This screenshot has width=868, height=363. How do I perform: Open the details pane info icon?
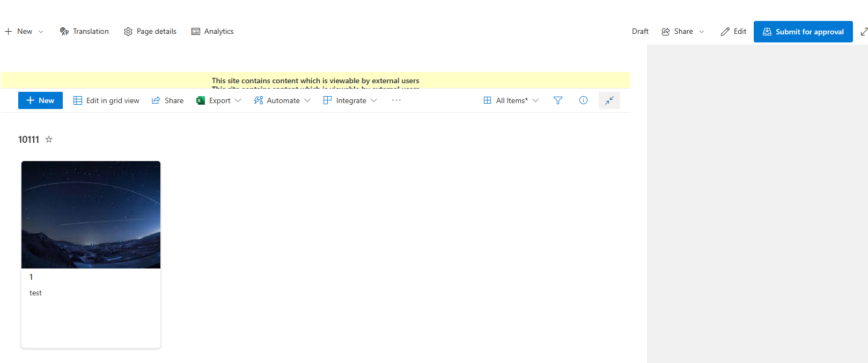coord(584,100)
